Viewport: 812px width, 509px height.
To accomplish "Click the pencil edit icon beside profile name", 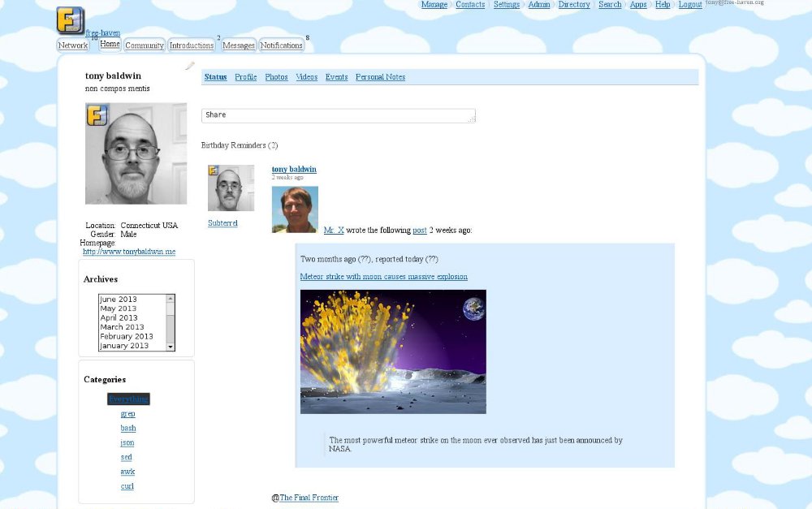I will click(190, 65).
